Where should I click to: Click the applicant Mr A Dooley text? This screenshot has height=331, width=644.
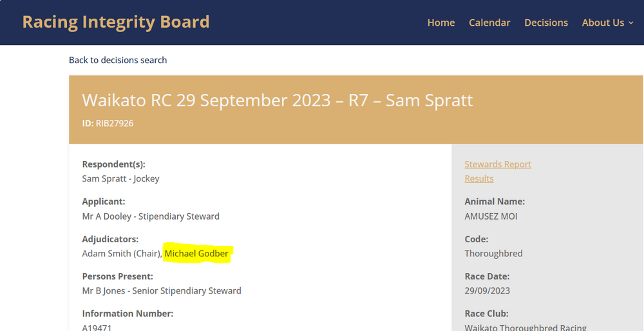tap(151, 216)
